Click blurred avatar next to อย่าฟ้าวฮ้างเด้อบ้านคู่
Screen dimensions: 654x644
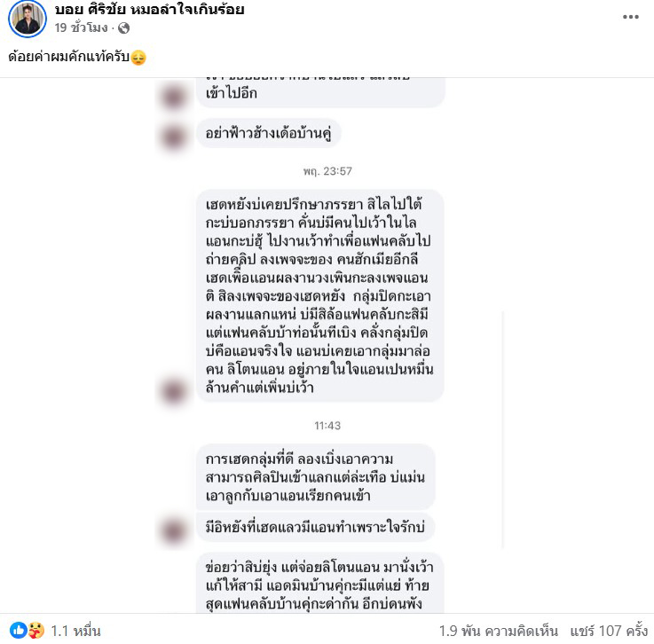click(x=174, y=137)
